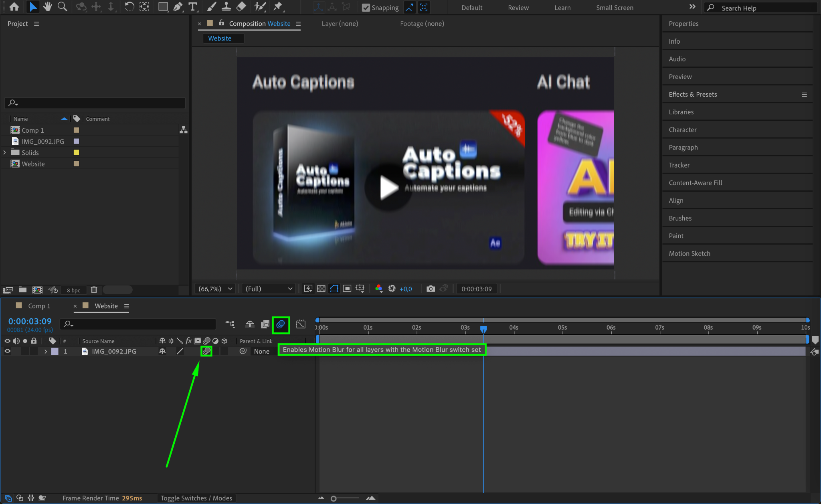Expand the Solids folder
The image size is (821, 504).
pos(4,152)
